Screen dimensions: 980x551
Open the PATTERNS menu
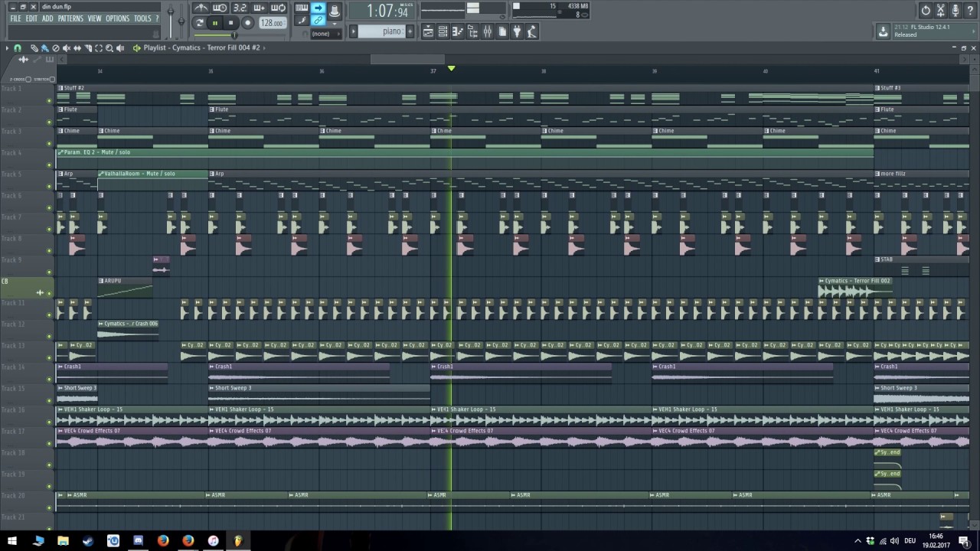pyautogui.click(x=70, y=18)
